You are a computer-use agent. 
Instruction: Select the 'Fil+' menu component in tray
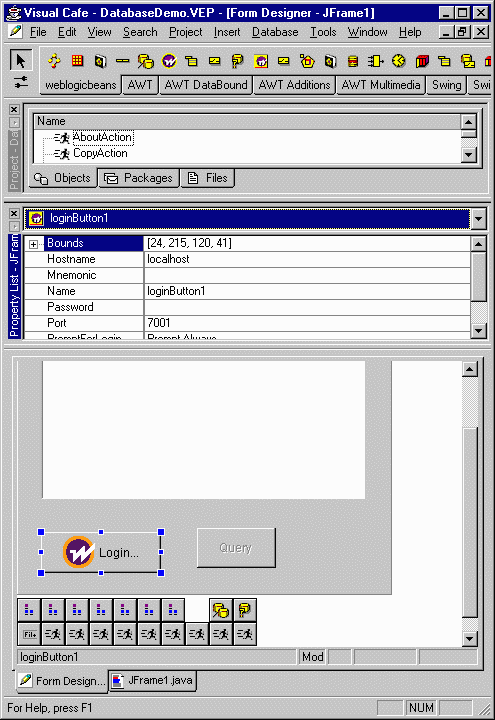30,634
